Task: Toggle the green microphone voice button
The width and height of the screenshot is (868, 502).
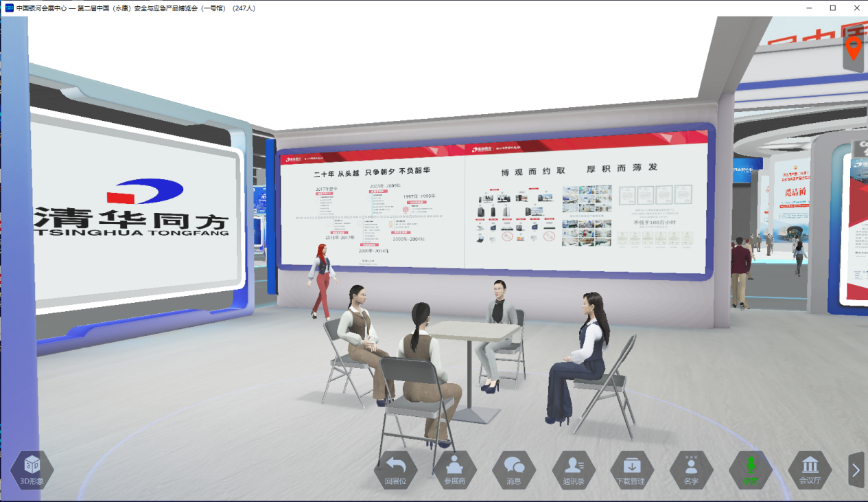Action: (751, 470)
